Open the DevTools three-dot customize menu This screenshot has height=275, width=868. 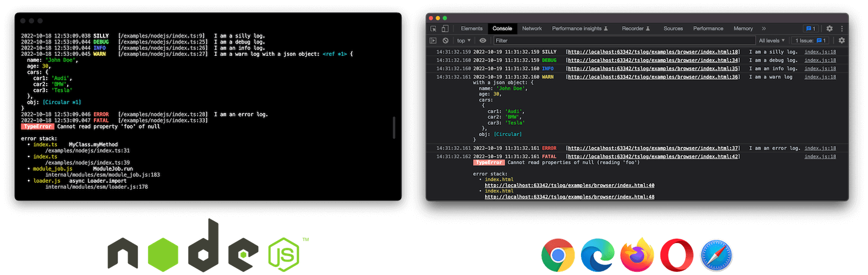(842, 29)
